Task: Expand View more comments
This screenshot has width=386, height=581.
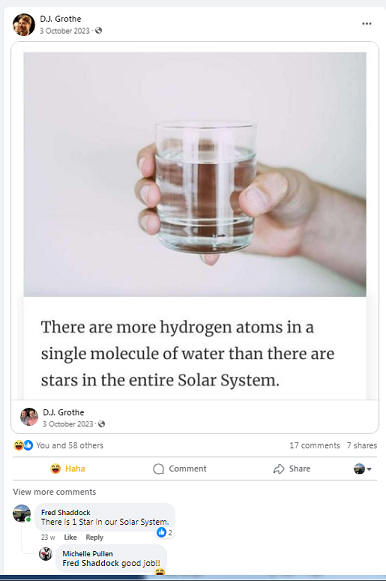Action: coord(54,492)
